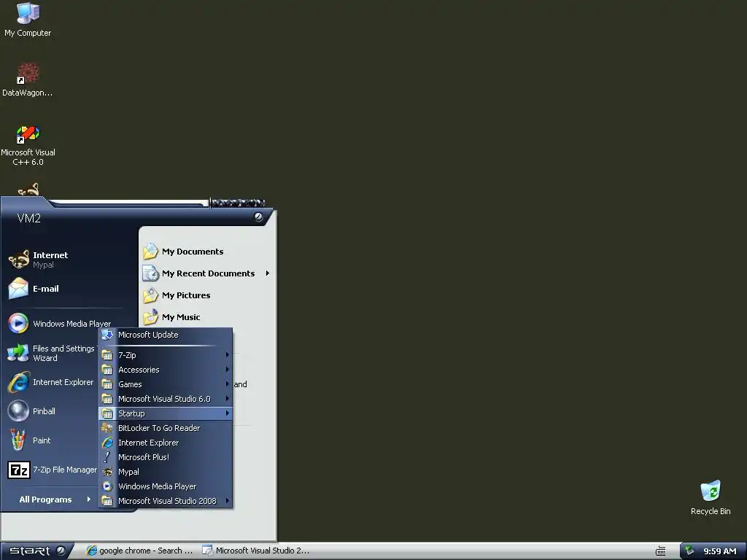Click the VM2 user name header
Image resolution: width=747 pixels, height=560 pixels.
(x=28, y=219)
